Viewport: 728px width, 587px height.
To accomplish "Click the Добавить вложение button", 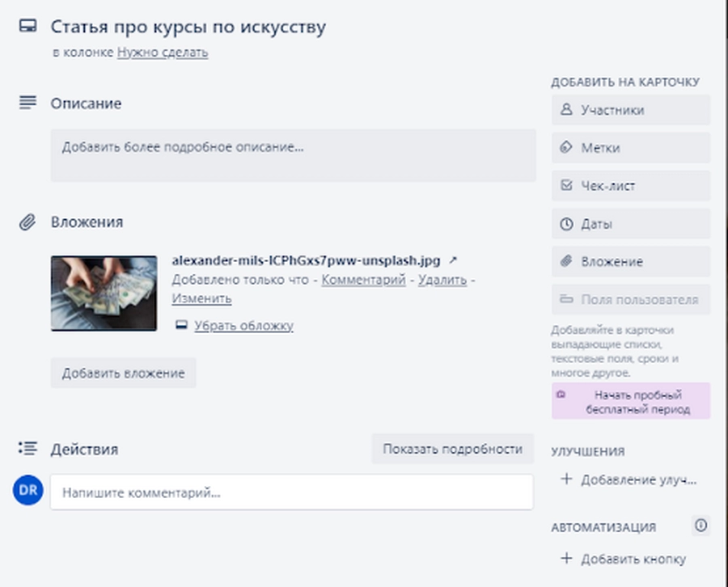I will coord(124,373).
